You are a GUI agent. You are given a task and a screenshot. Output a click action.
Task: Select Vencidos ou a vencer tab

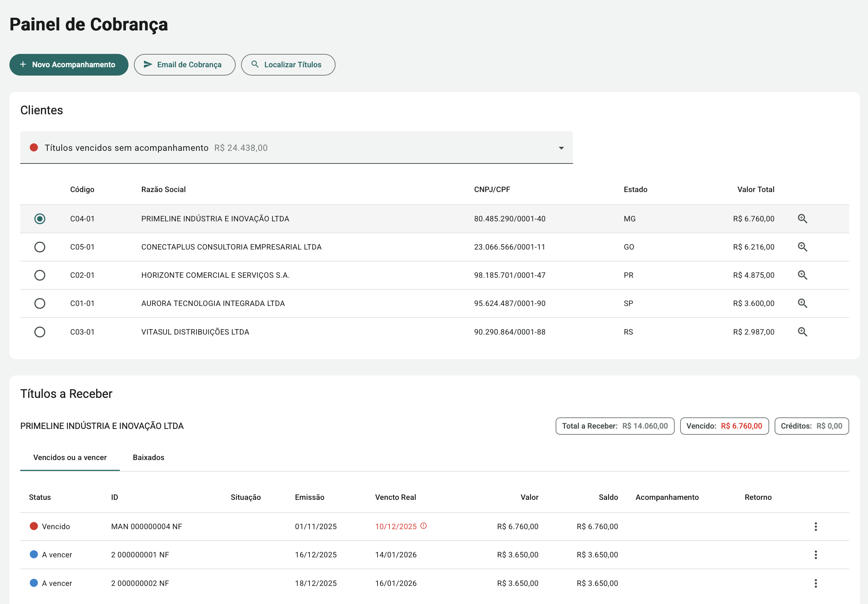(70, 458)
